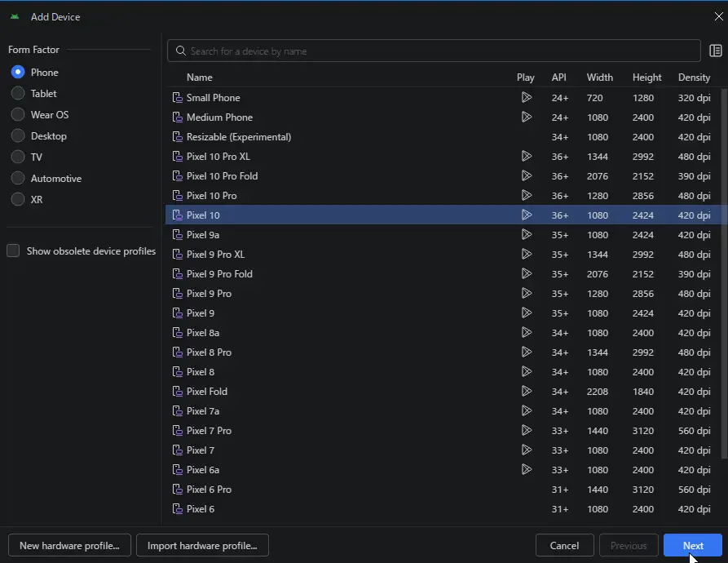Screen dimensions: 728x563
Task: Proceed with the Next button
Action: coord(693,545)
